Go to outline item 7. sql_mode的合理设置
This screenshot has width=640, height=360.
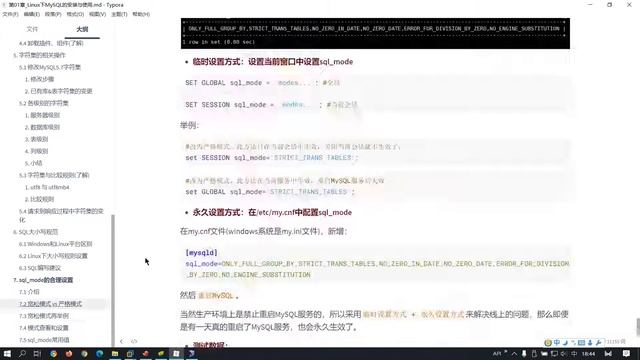tap(43, 280)
